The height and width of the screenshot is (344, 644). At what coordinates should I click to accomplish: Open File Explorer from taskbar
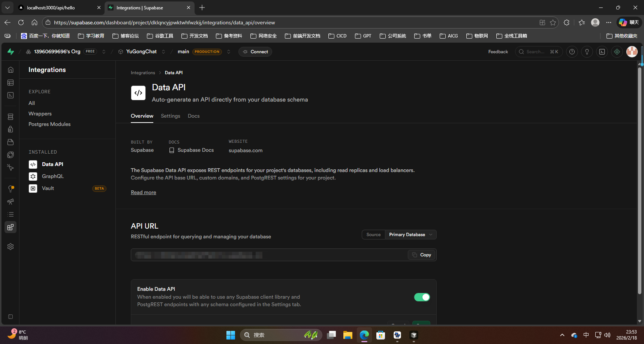[348, 335]
